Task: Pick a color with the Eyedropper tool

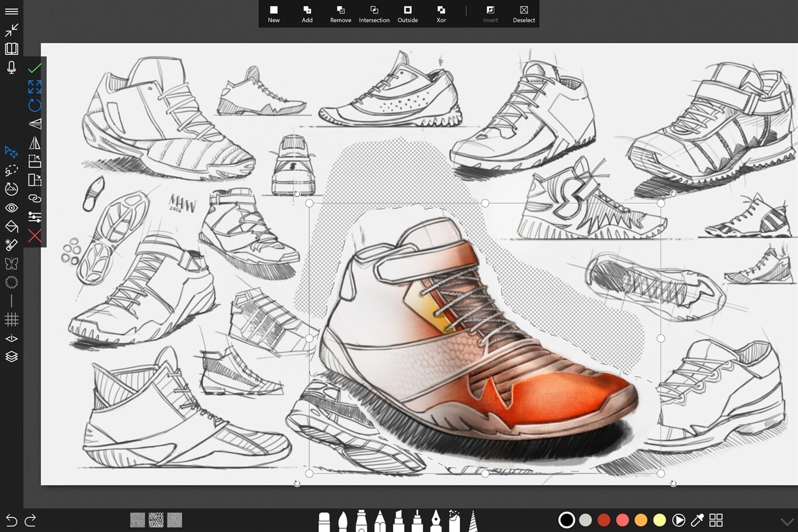Action: click(x=698, y=519)
